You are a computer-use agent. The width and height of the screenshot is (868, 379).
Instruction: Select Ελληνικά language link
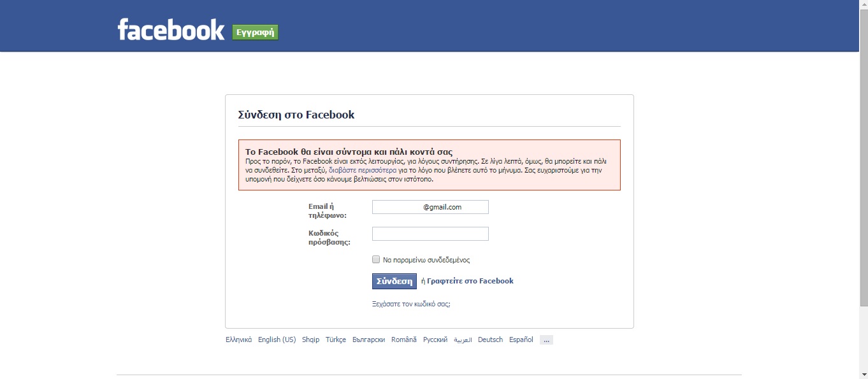(x=239, y=340)
